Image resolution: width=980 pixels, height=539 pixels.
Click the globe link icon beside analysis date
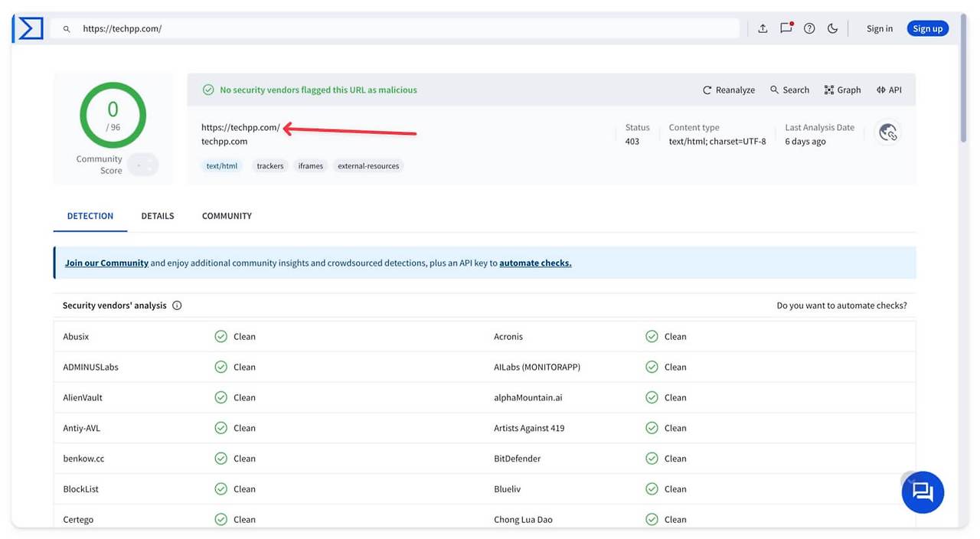click(888, 132)
